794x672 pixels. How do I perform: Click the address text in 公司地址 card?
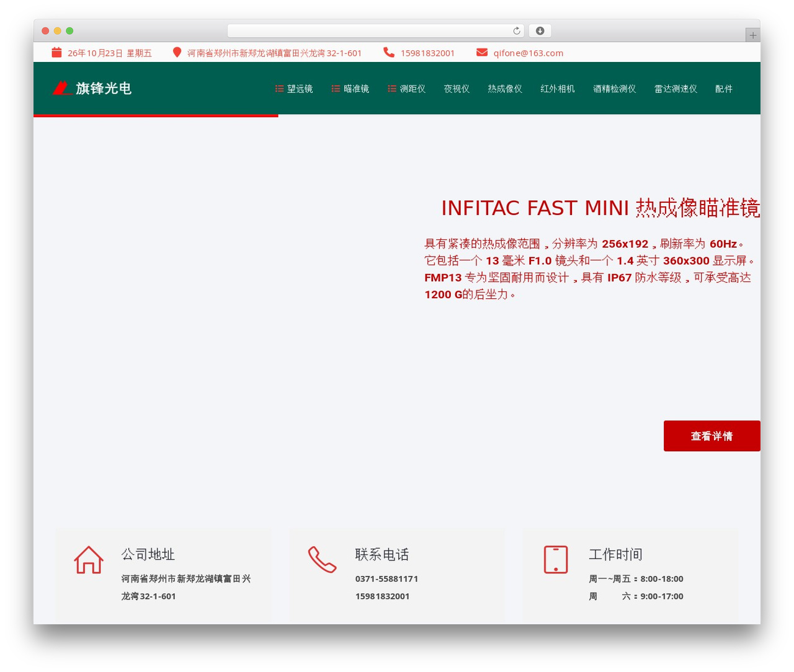click(x=186, y=587)
